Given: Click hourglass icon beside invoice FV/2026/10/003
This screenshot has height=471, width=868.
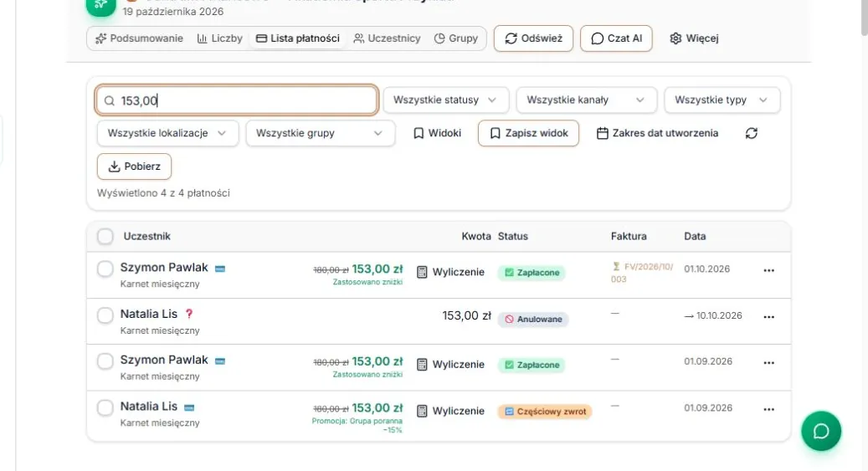Looking at the screenshot, I should tap(616, 267).
